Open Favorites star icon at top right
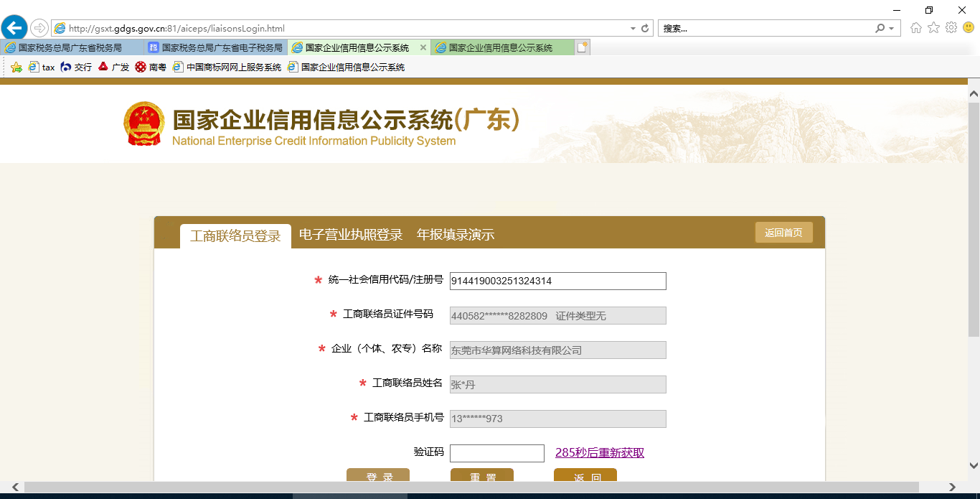Image resolution: width=980 pixels, height=499 pixels. pos(933,28)
